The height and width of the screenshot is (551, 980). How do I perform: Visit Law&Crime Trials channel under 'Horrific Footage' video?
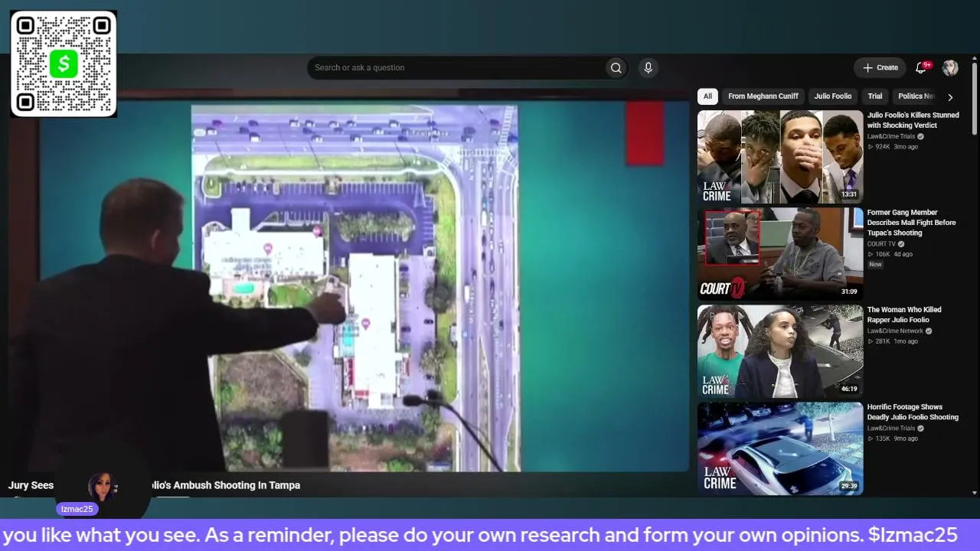tap(891, 429)
